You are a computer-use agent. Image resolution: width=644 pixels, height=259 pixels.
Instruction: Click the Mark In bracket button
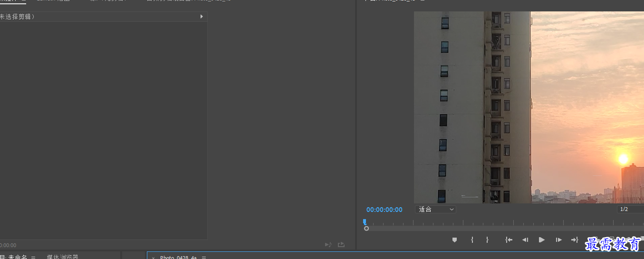(x=472, y=240)
